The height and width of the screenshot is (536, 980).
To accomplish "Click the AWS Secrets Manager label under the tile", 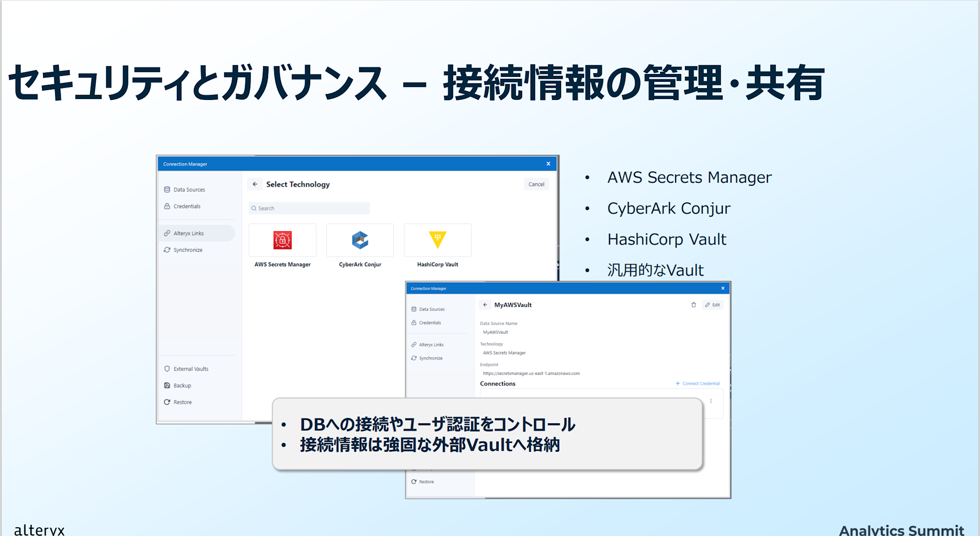I will point(282,265).
